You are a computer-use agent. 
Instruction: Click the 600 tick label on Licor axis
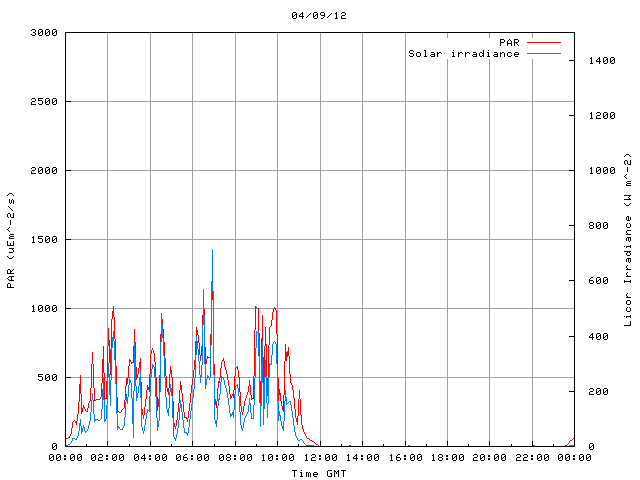point(598,281)
